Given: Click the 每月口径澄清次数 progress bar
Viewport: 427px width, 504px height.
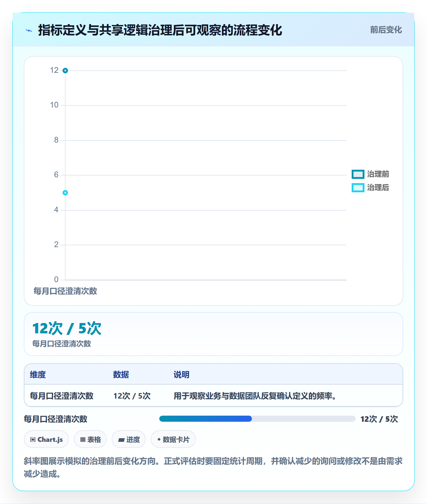Looking at the screenshot, I should 257,419.
